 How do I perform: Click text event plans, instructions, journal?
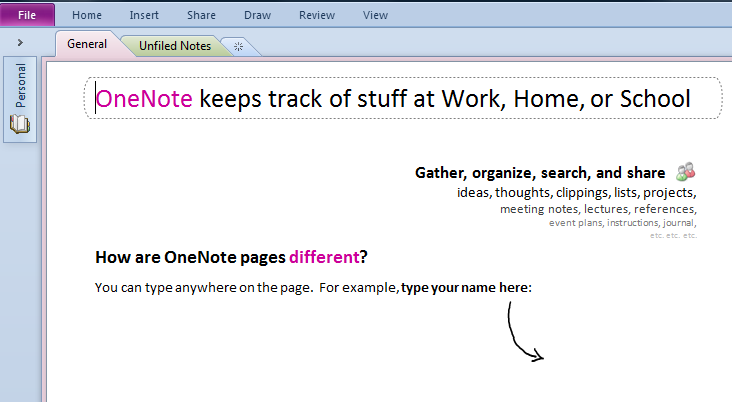623,223
